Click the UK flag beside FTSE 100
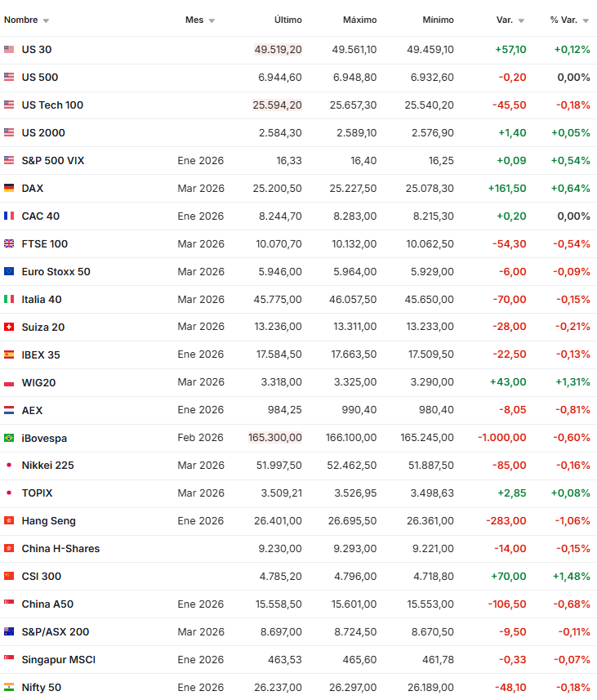This screenshot has width=597, height=700. click(9, 244)
